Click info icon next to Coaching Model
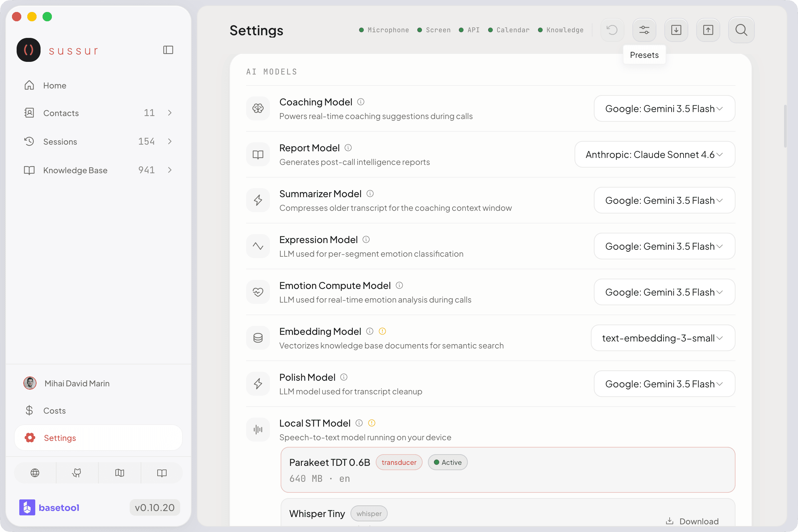Screen dimensions: 798x532 [361, 102]
